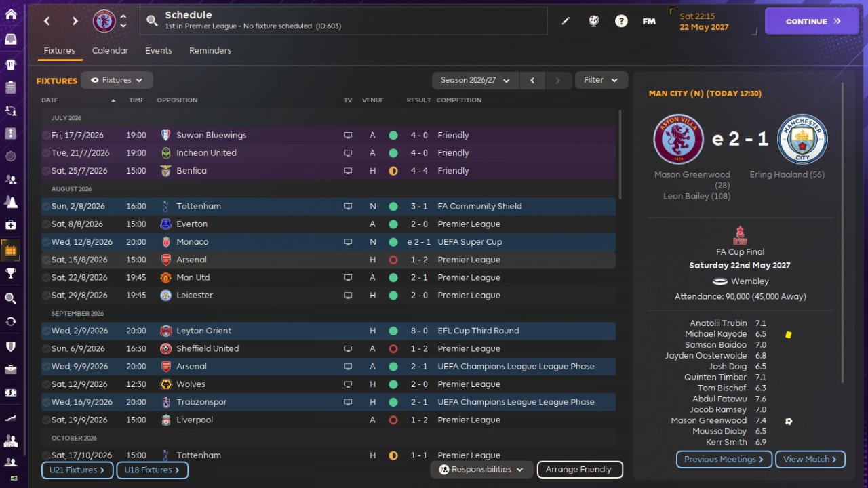Open the FM menu icon
Screen dimensions: 868x488
tap(649, 21)
